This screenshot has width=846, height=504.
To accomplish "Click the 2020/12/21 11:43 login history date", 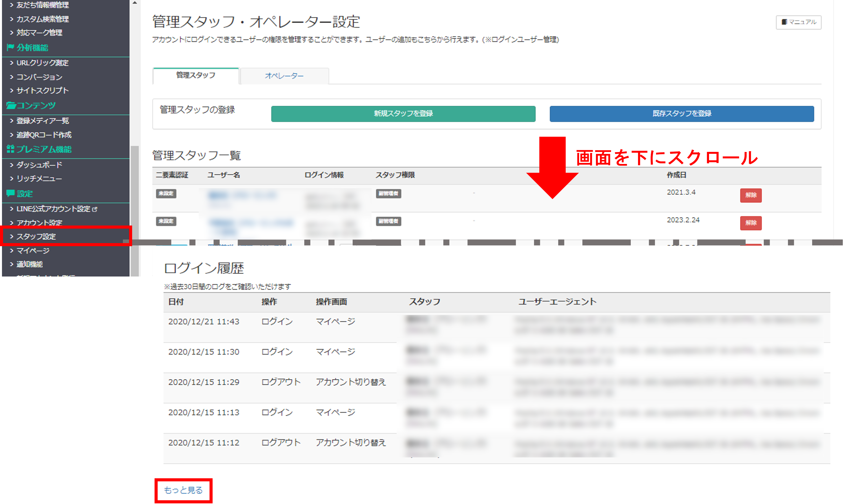I will [x=204, y=322].
